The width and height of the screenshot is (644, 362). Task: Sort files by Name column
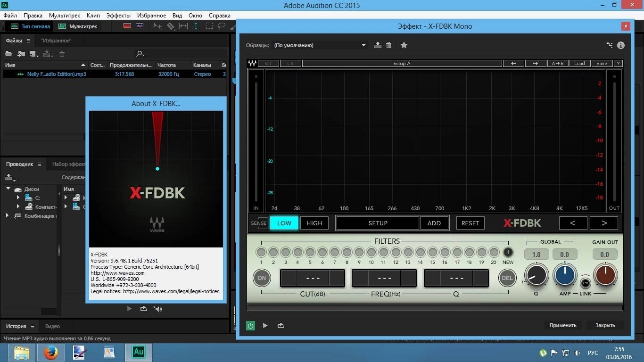[x=45, y=65]
